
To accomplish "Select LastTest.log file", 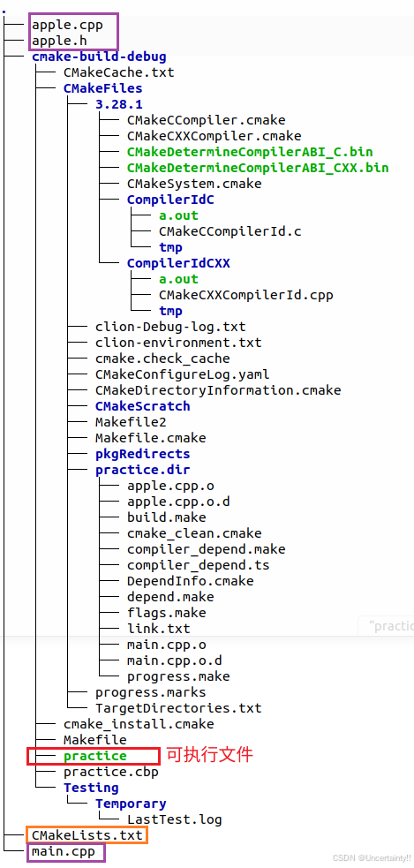I will tap(175, 819).
